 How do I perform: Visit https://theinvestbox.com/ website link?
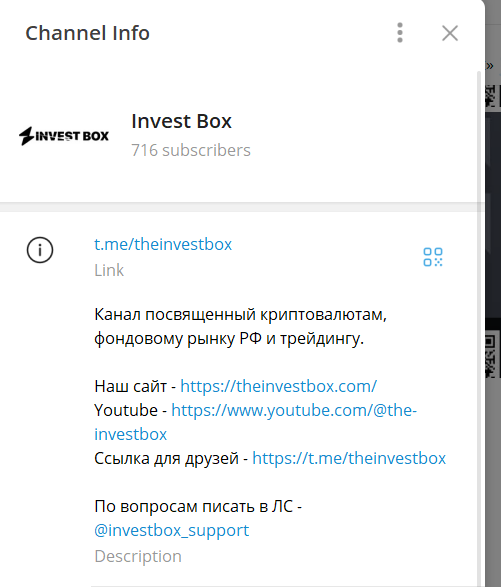pyautogui.click(x=279, y=386)
